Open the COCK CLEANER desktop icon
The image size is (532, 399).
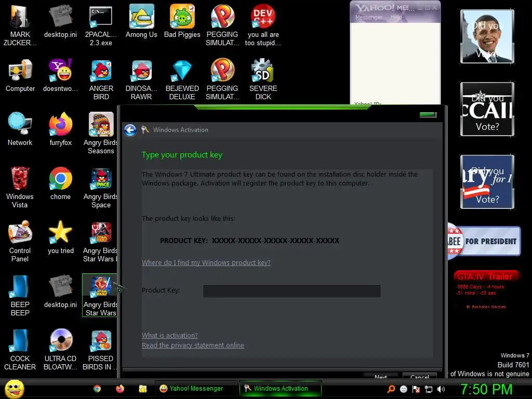tap(20, 349)
